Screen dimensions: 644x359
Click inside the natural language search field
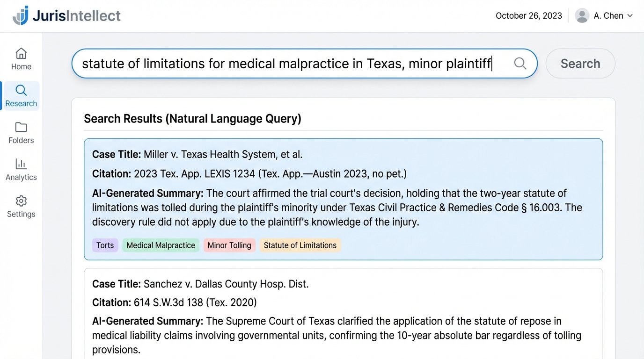click(281, 64)
